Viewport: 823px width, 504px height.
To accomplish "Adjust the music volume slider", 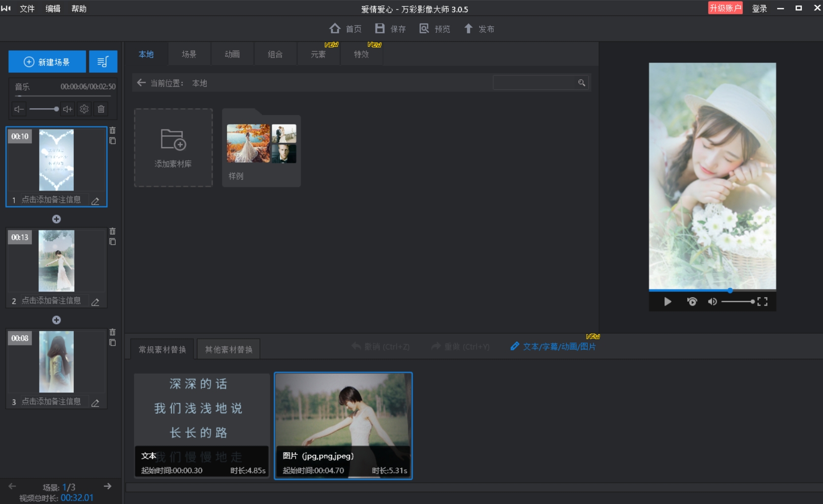I will pyautogui.click(x=43, y=109).
